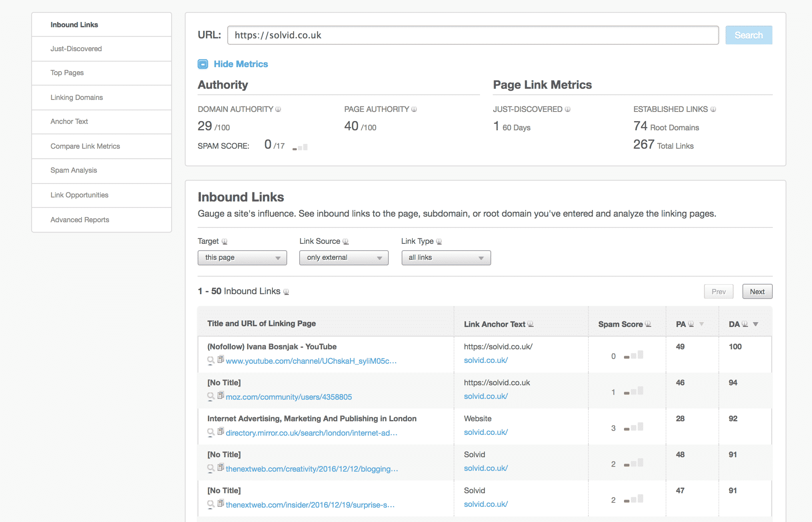Click solvid.co.uk/ link under Website anchor

point(486,432)
